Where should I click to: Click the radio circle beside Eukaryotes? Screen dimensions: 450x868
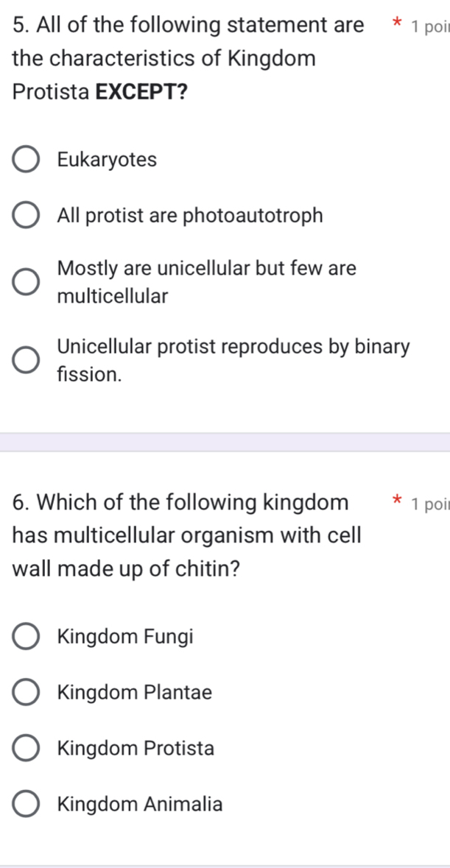point(26,160)
